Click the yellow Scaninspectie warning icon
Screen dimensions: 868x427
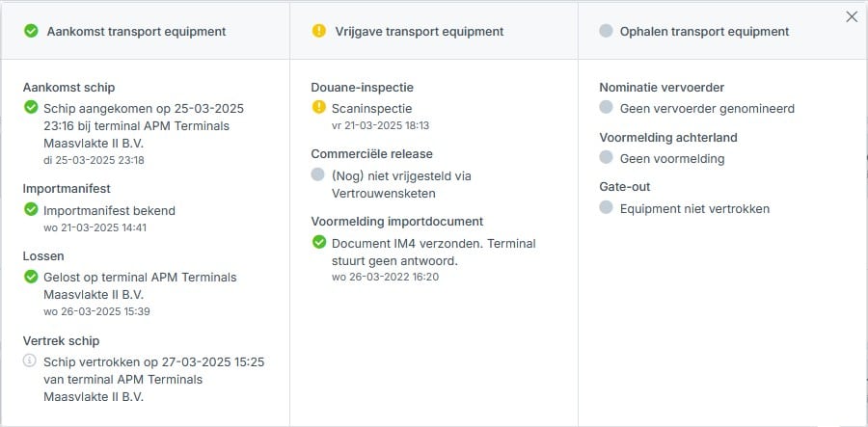(319, 108)
